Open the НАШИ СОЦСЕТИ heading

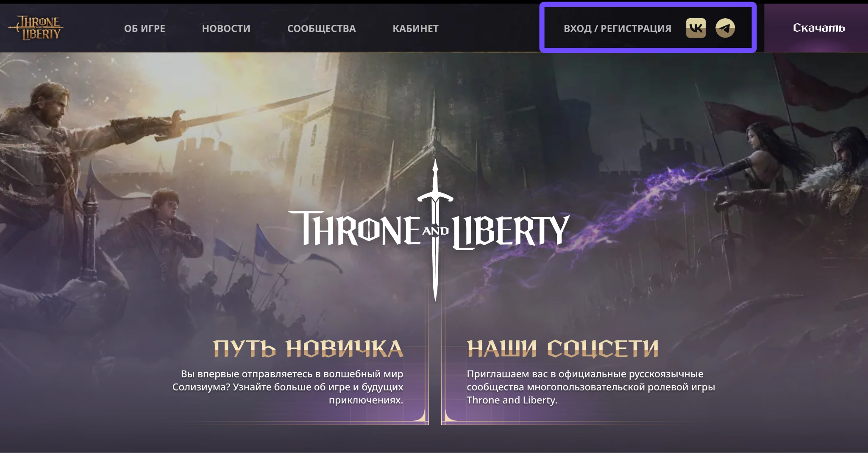(x=563, y=349)
